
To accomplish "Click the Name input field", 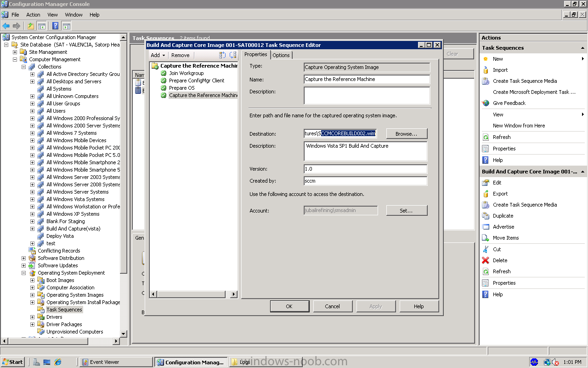I will click(367, 80).
